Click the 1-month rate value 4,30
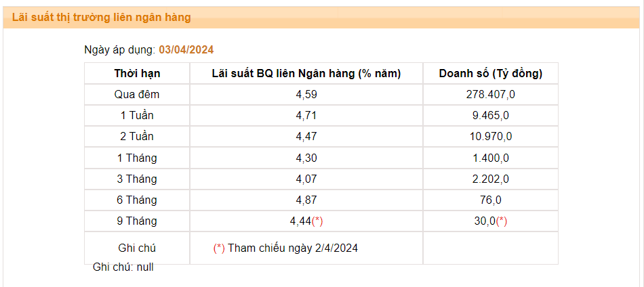The height and width of the screenshot is (287, 644). tap(306, 158)
